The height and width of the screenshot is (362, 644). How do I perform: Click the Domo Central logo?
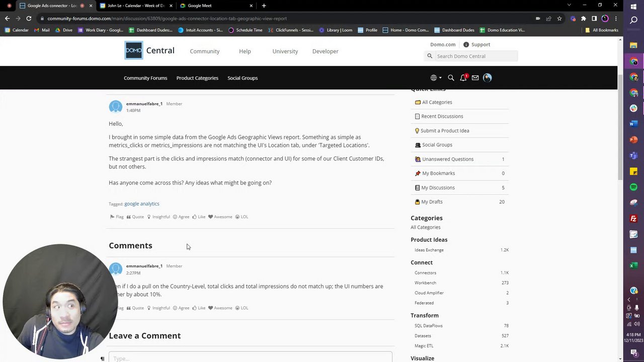149,51
